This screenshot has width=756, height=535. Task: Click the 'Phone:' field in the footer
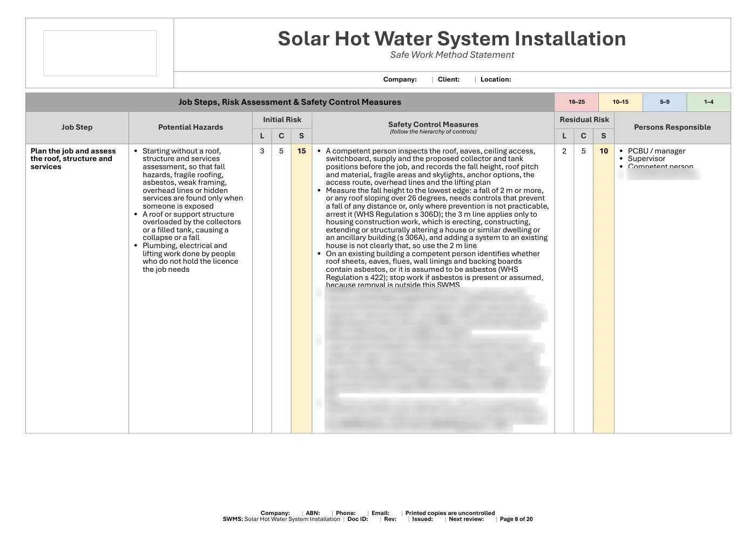point(346,513)
